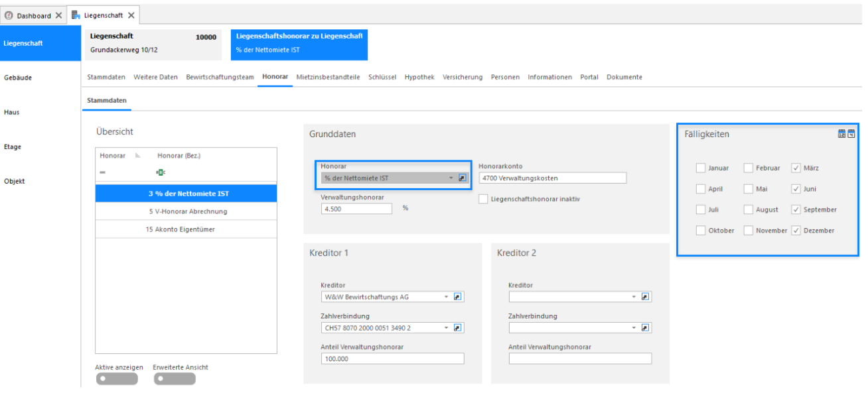Open the Hypothek tab
The image size is (868, 405).
click(x=419, y=77)
